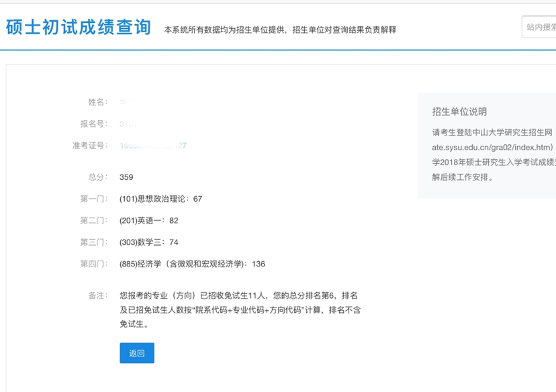Click the 总分 field label

97,177
